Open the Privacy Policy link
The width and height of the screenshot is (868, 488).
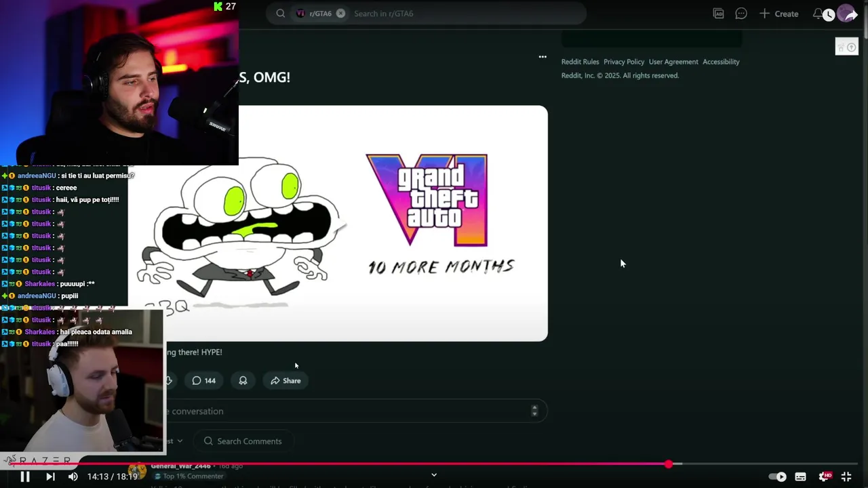click(624, 62)
